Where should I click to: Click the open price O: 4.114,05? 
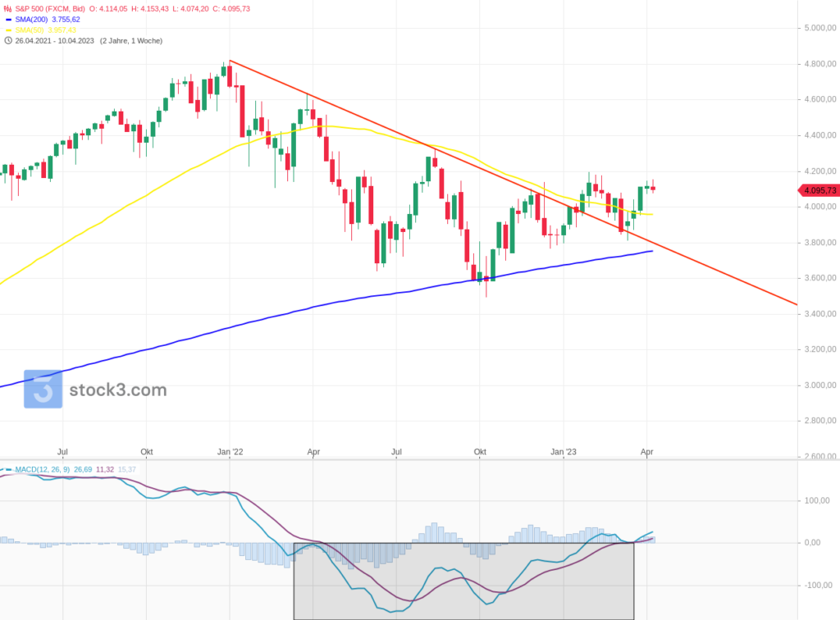[108, 9]
